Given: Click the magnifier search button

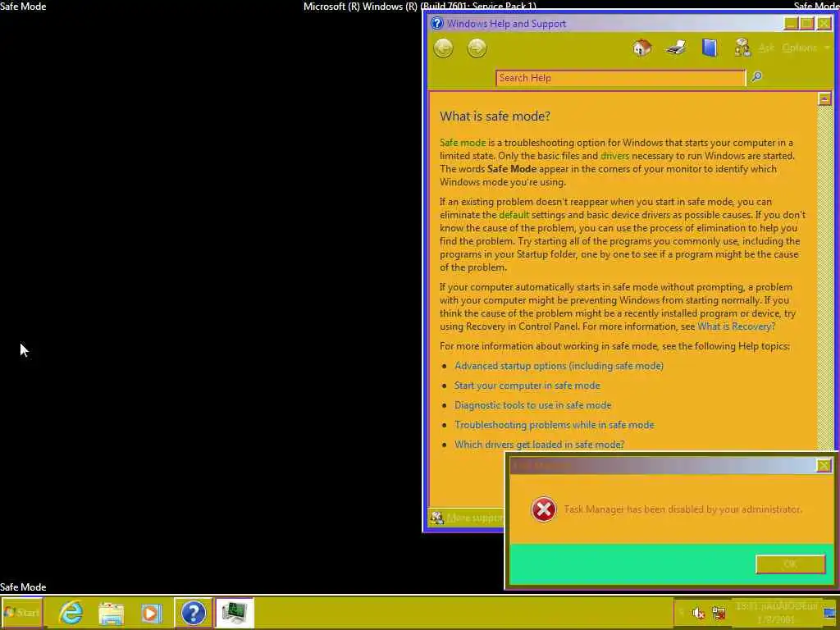Looking at the screenshot, I should 756,77.
